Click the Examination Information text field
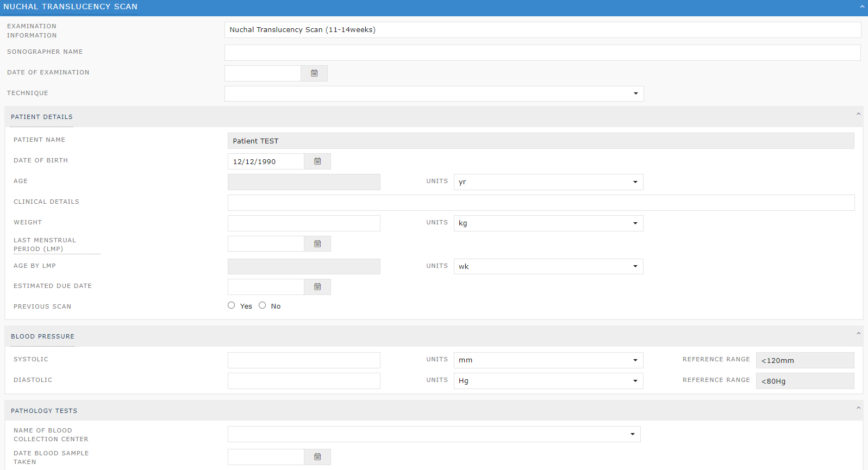868x470 pixels. point(542,30)
